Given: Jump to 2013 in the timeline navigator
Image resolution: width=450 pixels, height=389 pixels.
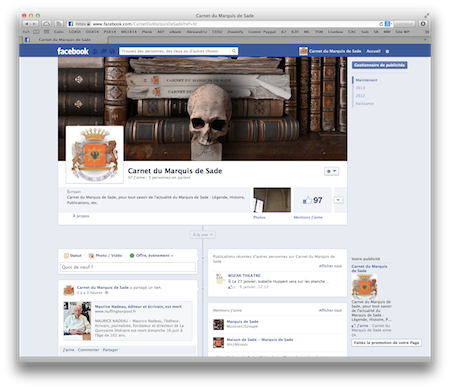Looking at the screenshot, I should click(x=360, y=88).
